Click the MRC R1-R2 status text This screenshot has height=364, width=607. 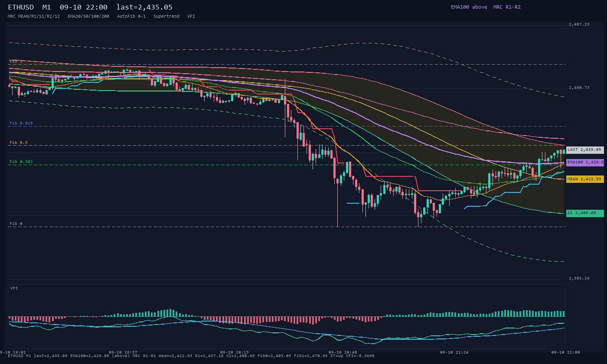pos(507,7)
